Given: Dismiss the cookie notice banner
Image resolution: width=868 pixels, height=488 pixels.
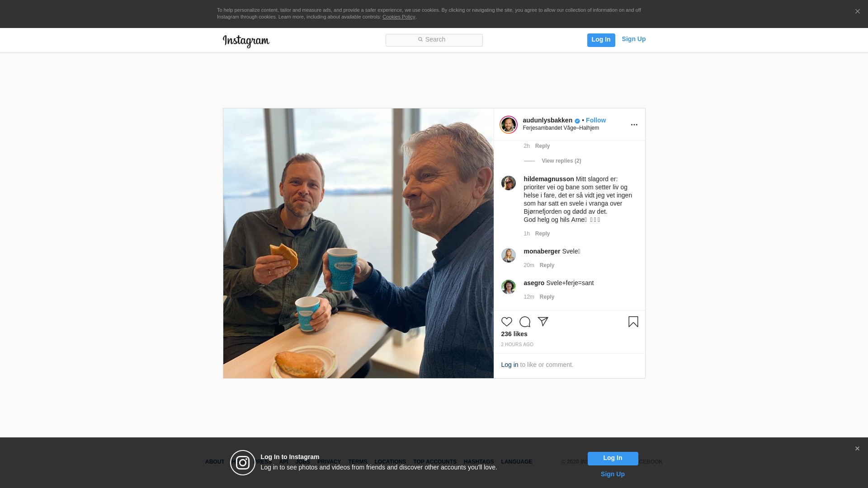Looking at the screenshot, I should click(857, 12).
